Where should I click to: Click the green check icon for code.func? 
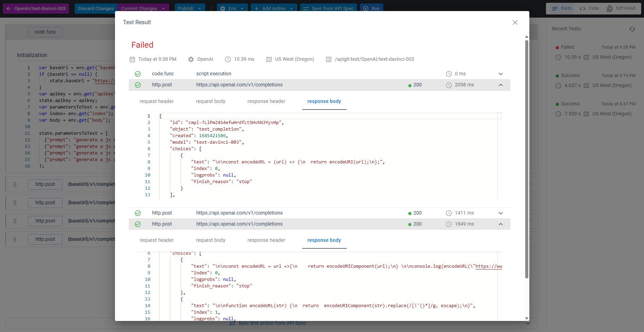[x=138, y=74]
